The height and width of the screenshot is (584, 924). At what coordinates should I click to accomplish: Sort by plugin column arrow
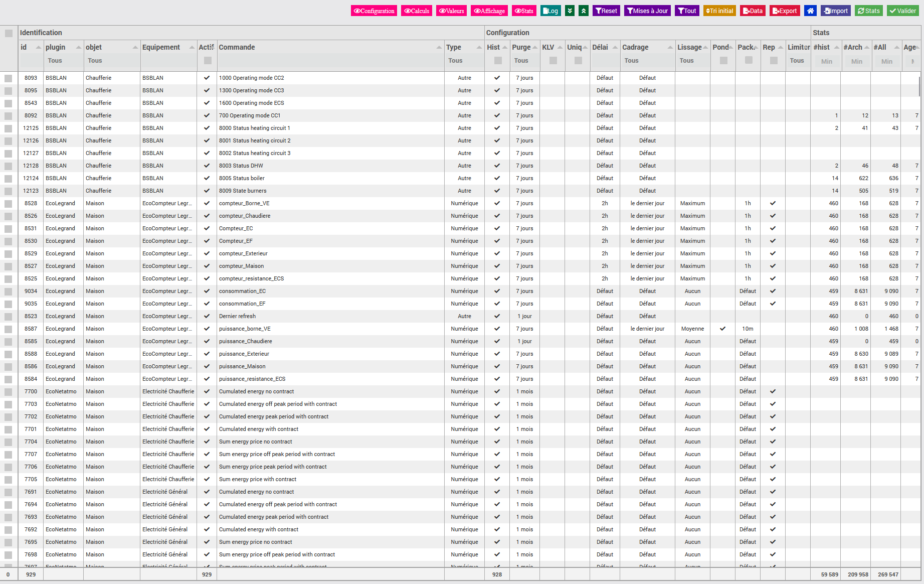pyautogui.click(x=79, y=47)
